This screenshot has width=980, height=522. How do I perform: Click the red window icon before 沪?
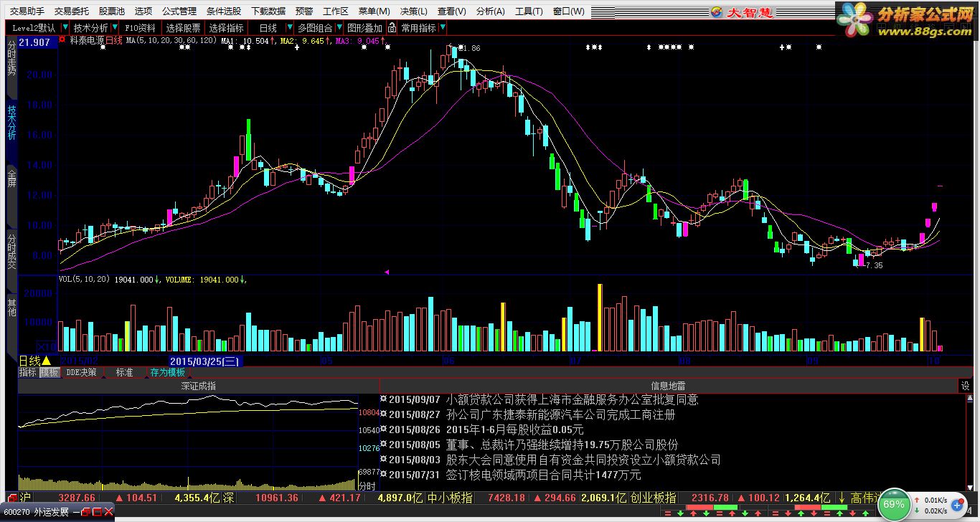pyautogui.click(x=13, y=498)
